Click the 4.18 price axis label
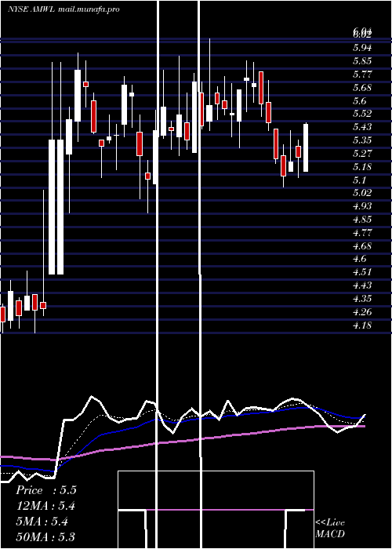The height and width of the screenshot is (549, 392). click(x=362, y=325)
